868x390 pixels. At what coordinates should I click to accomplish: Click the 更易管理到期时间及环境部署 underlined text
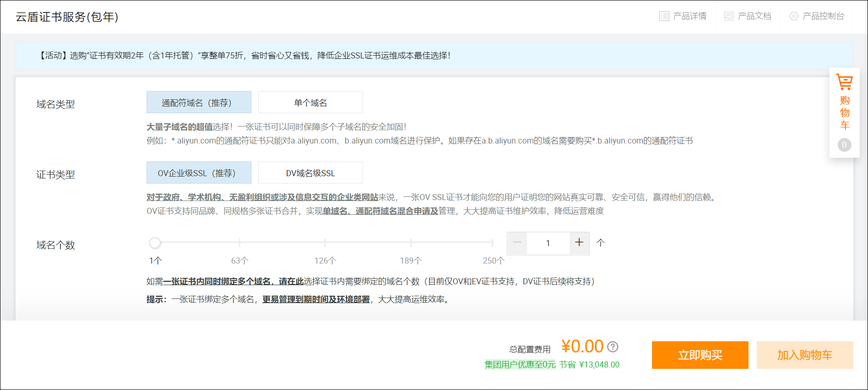pos(316,299)
